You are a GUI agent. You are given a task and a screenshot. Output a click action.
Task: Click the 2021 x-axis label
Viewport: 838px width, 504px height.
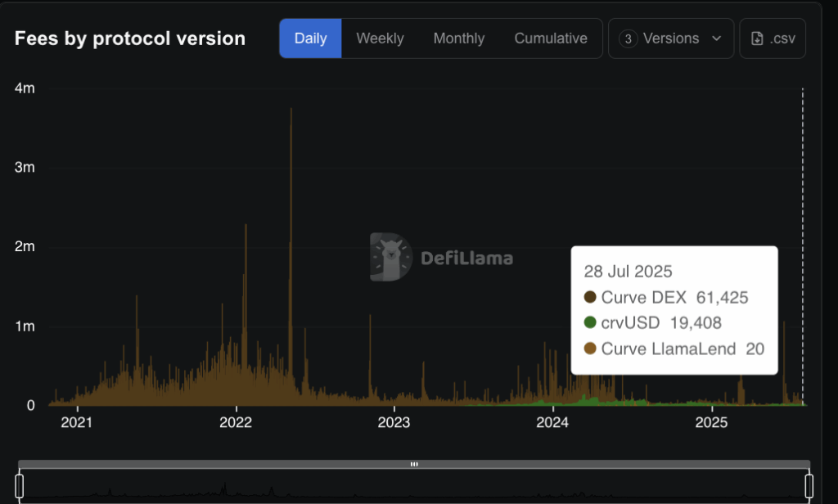tap(76, 422)
